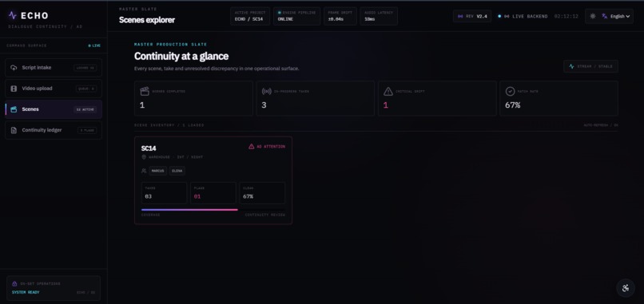Image resolution: width=644 pixels, height=304 pixels.
Task: Click the Auto-Refresh status text
Action: (601, 125)
